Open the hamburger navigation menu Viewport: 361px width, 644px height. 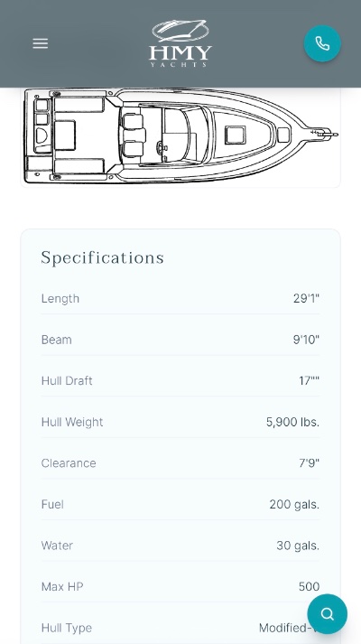click(x=41, y=43)
